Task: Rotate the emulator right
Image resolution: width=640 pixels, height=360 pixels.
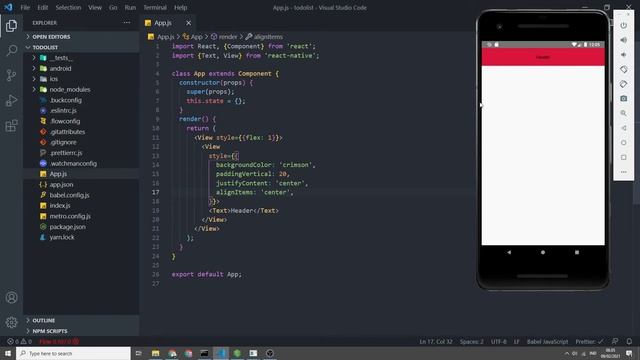Action: click(x=623, y=84)
